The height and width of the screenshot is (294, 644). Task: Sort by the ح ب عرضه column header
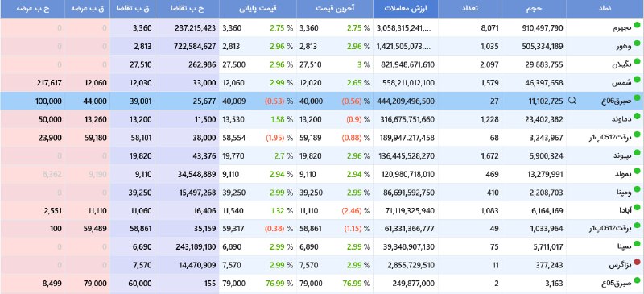[x=32, y=9]
